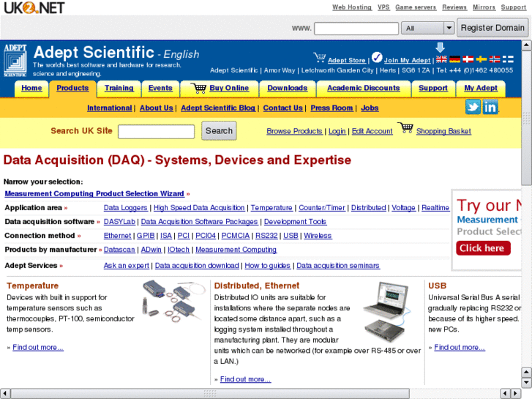Open the High Speed Data Acquisition link
Screen dimensions: 532x399
[199, 207]
